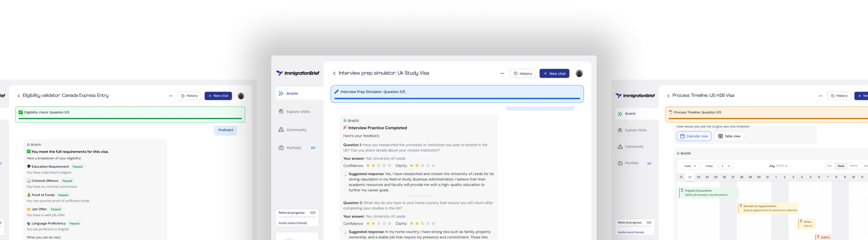Click Invite more friends in Interview prep sidebar

point(293,223)
